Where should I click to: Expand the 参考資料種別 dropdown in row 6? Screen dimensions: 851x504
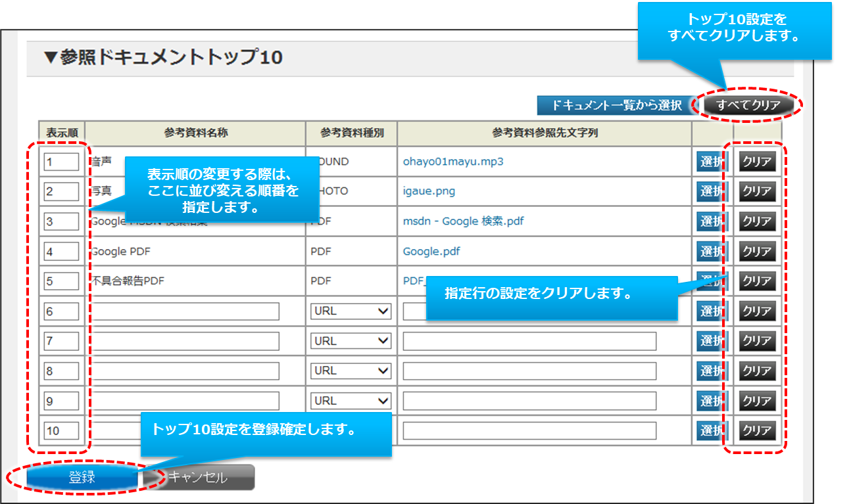click(351, 311)
